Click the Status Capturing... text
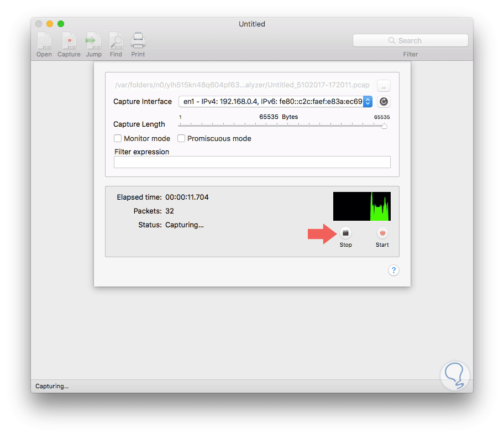Screen dimensions: 504x437 185,225
